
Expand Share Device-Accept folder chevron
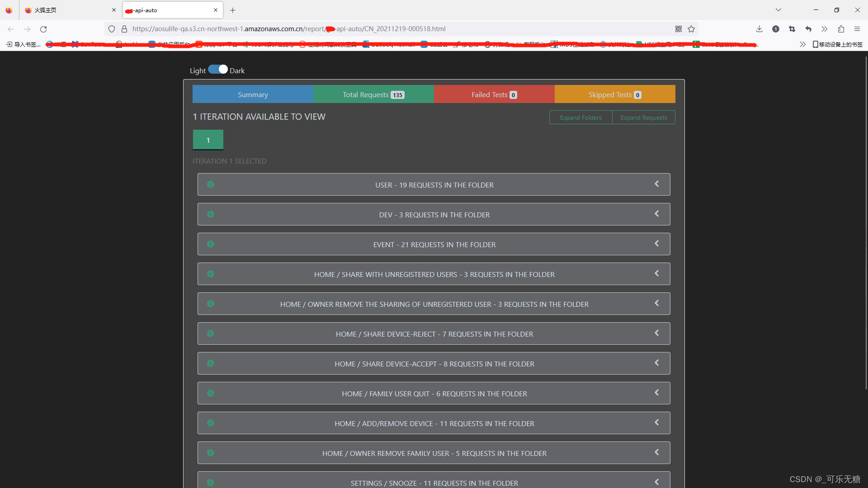point(657,363)
